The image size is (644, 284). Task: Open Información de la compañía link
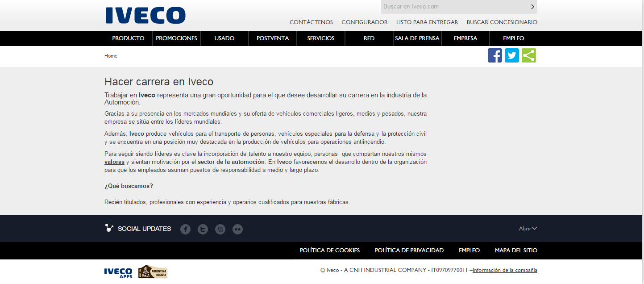click(505, 270)
